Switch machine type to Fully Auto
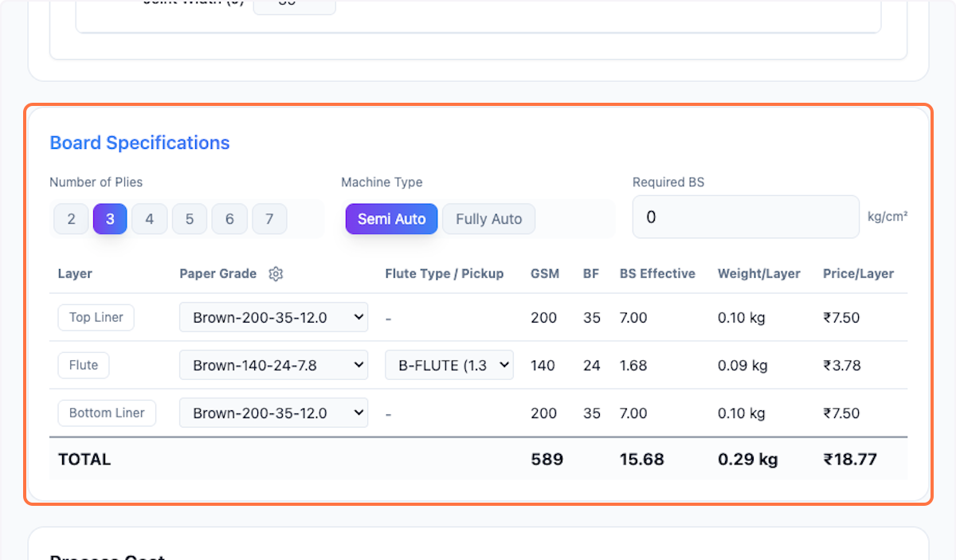 [488, 219]
